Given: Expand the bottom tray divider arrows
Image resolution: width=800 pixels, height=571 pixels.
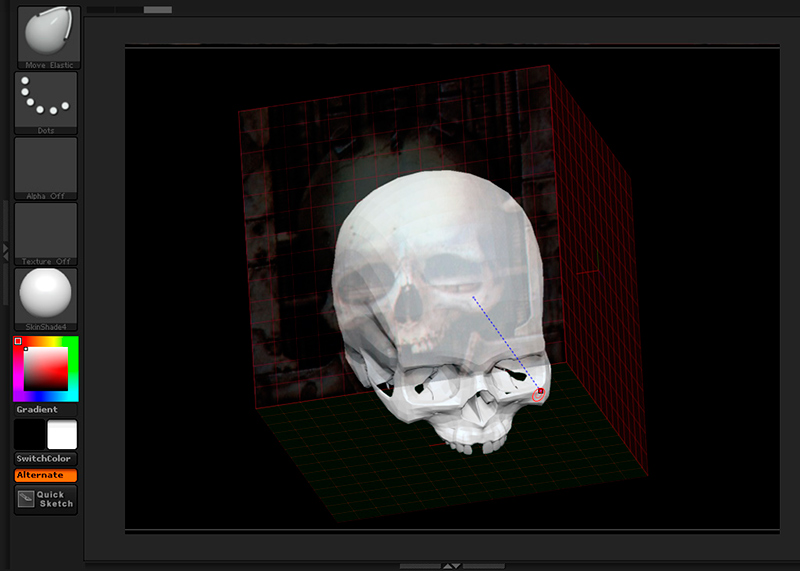Looking at the screenshot, I should [x=451, y=566].
